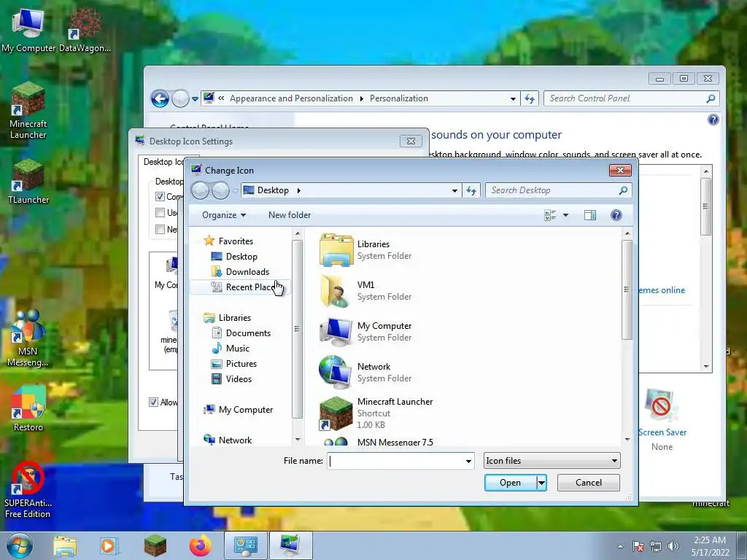Open the Organize dropdown menu

(x=224, y=215)
